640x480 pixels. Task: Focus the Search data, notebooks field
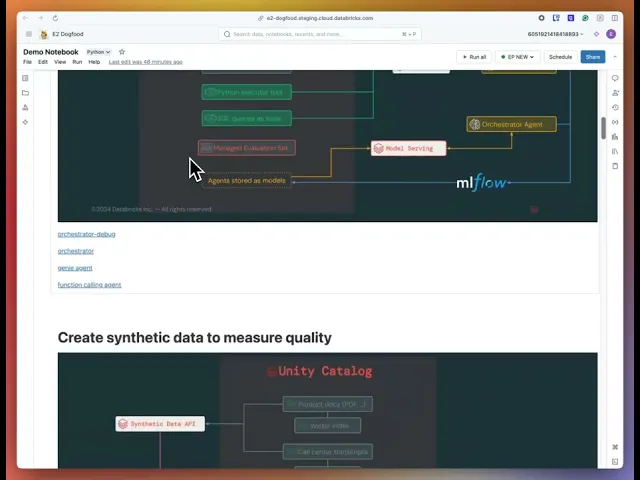320,34
